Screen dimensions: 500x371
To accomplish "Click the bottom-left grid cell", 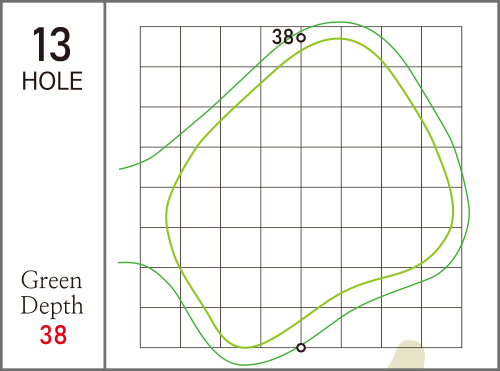I will click(x=160, y=327).
